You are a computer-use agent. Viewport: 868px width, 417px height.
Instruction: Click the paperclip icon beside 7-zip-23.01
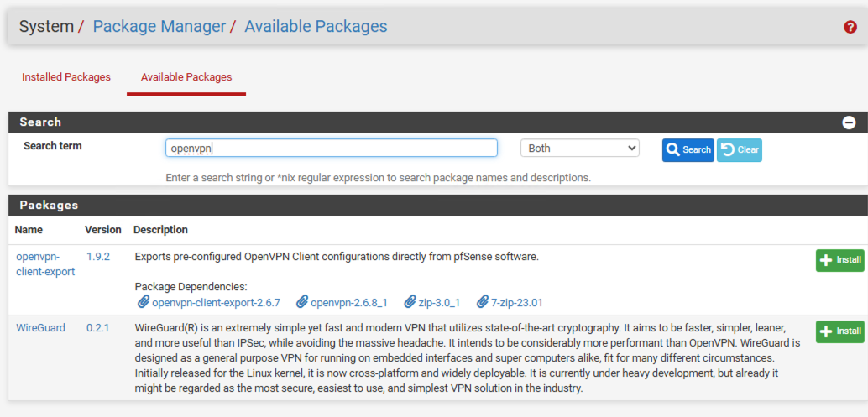[482, 302]
